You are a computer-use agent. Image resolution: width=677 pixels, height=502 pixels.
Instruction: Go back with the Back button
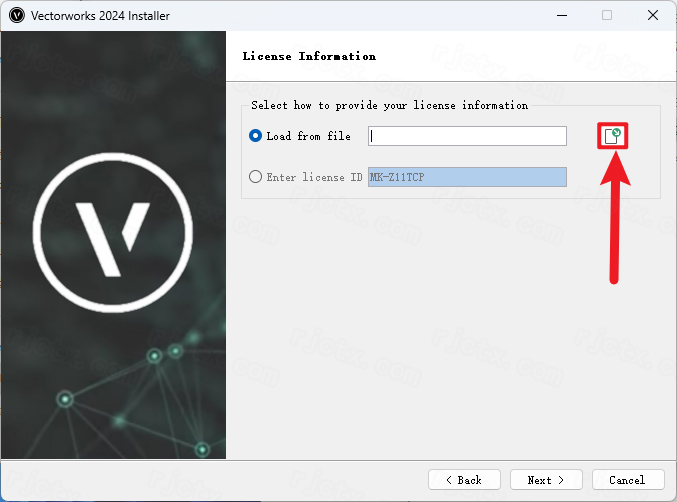463,480
